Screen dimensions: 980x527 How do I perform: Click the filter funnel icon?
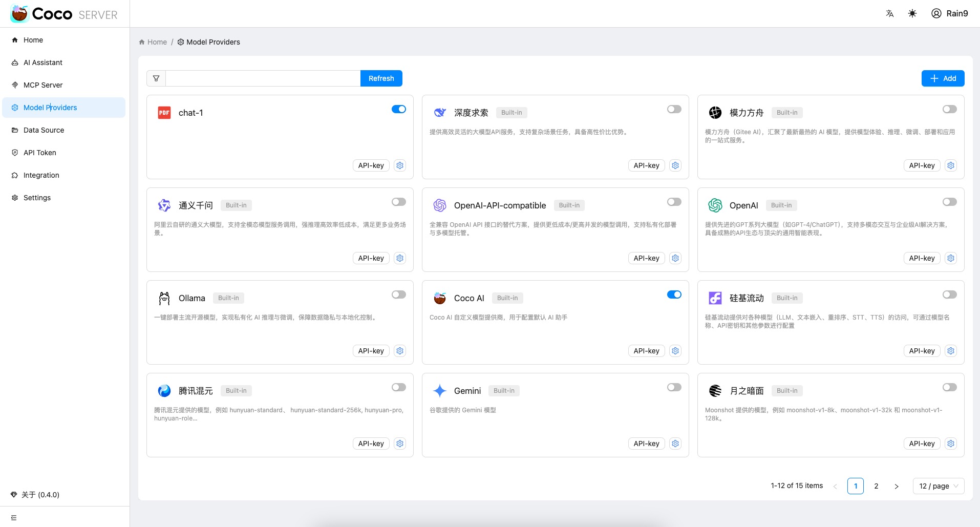[x=156, y=78]
